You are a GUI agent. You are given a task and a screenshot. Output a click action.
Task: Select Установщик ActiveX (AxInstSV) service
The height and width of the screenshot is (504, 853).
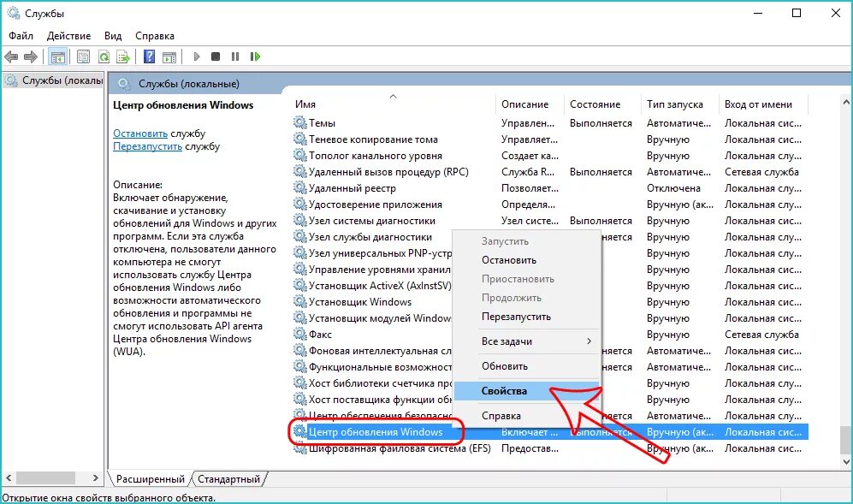(380, 286)
